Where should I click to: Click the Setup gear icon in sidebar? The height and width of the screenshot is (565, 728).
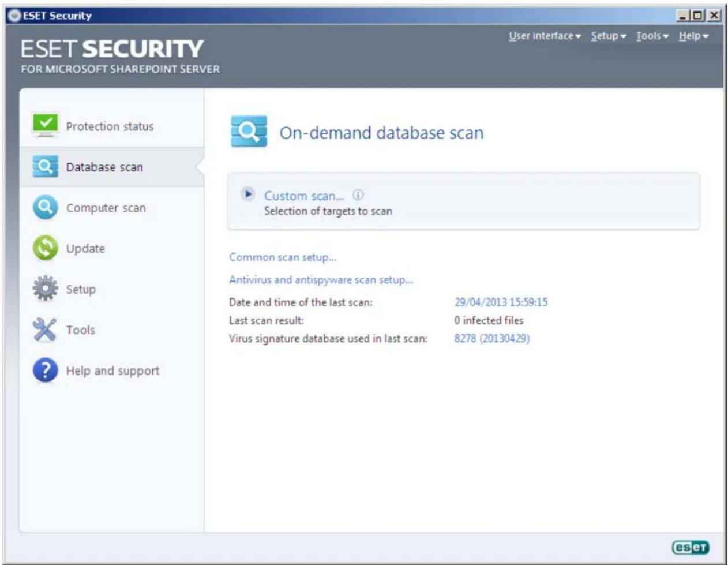(45, 289)
